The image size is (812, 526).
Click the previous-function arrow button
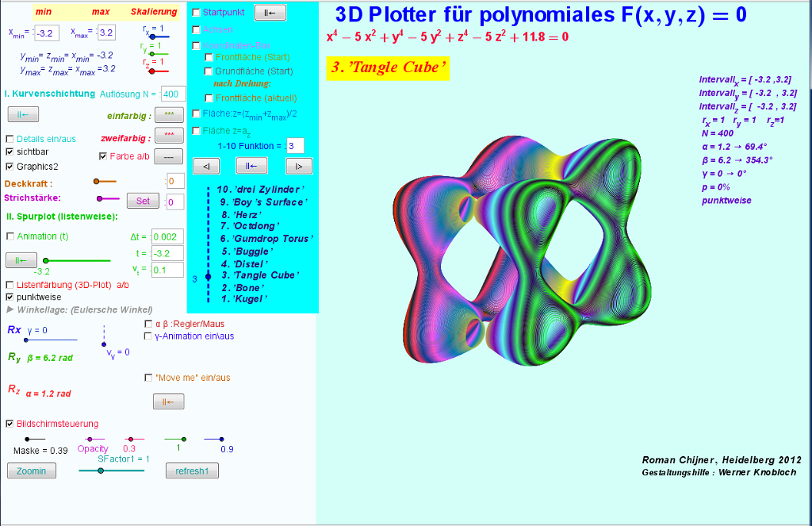pos(206,166)
